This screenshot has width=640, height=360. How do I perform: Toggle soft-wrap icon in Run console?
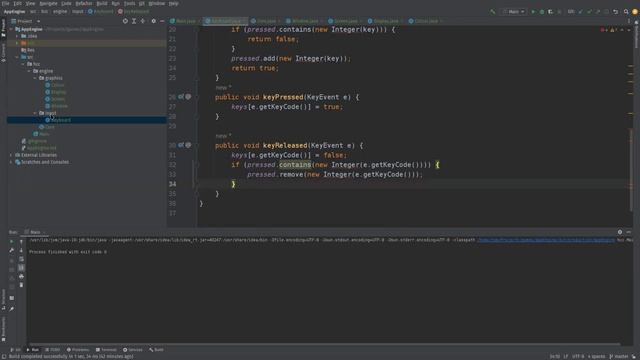[x=21, y=259]
